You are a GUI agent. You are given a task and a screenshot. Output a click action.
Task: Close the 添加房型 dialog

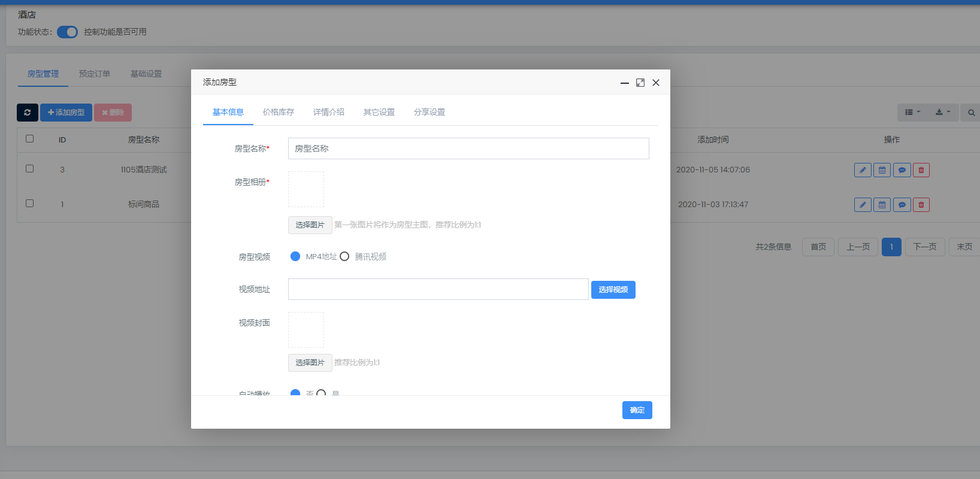[x=656, y=83]
